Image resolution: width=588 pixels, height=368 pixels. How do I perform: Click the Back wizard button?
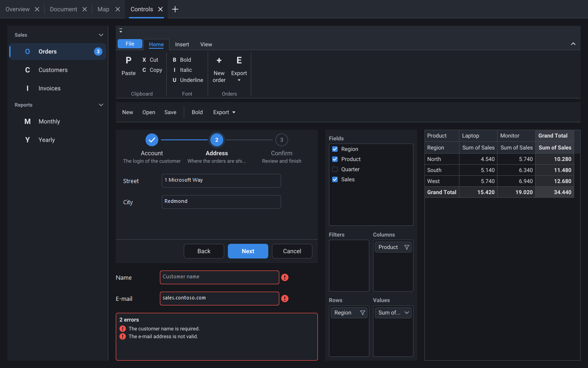(x=204, y=251)
